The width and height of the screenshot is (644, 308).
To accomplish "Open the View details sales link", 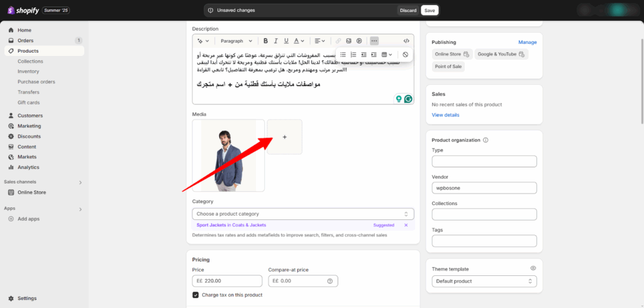I will click(x=445, y=115).
